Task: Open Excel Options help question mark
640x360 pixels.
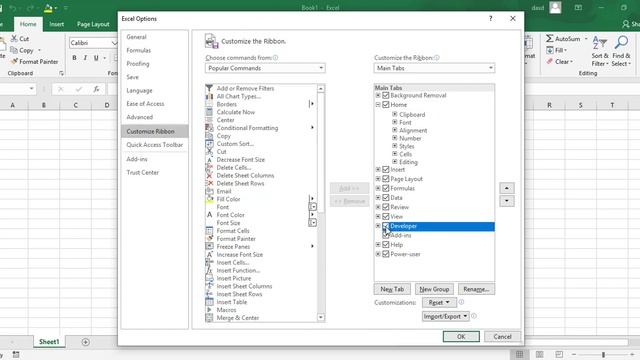Action: click(491, 19)
